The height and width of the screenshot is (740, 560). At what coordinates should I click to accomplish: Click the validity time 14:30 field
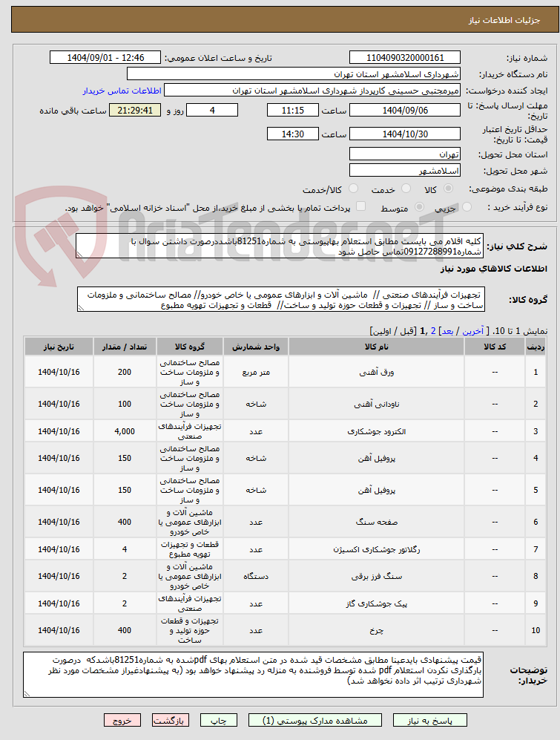[x=292, y=134]
